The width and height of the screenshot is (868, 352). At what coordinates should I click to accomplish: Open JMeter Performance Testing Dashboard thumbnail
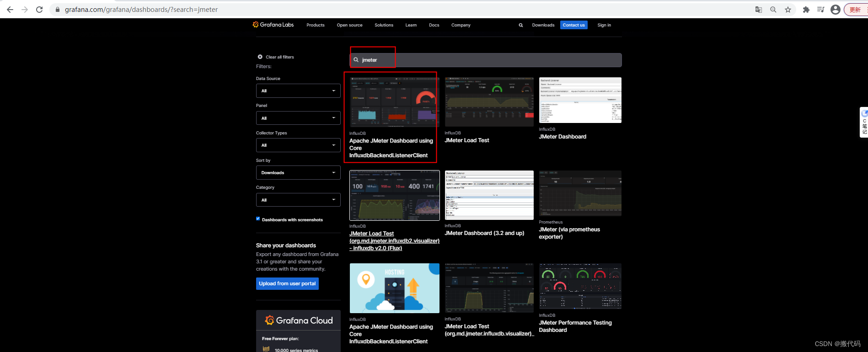pos(580,286)
